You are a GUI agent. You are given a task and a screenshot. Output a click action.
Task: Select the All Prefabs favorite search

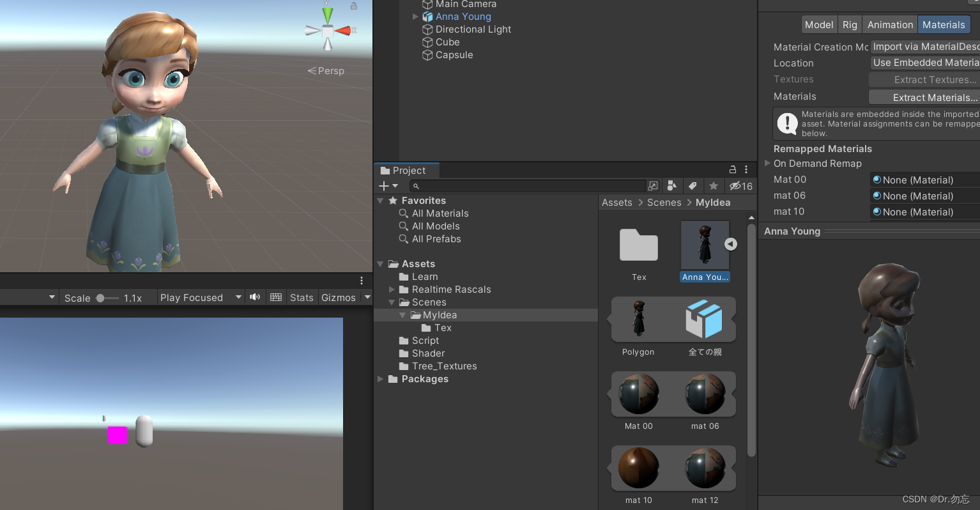coord(436,239)
